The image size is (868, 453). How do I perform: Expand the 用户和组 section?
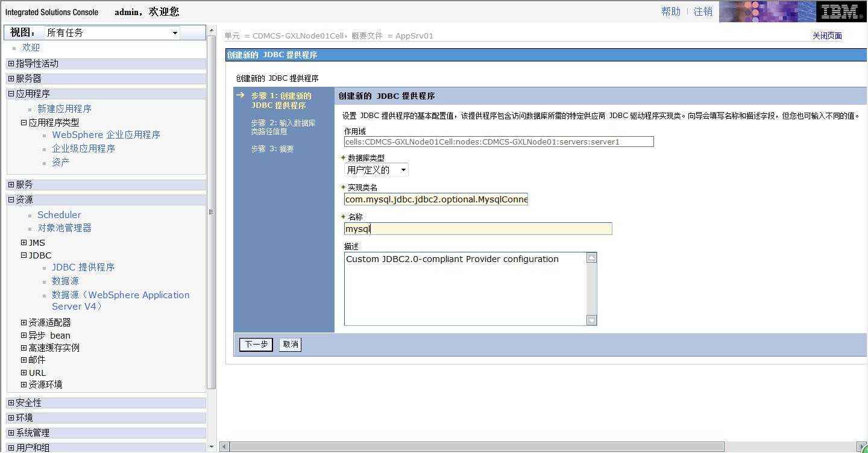[11, 448]
